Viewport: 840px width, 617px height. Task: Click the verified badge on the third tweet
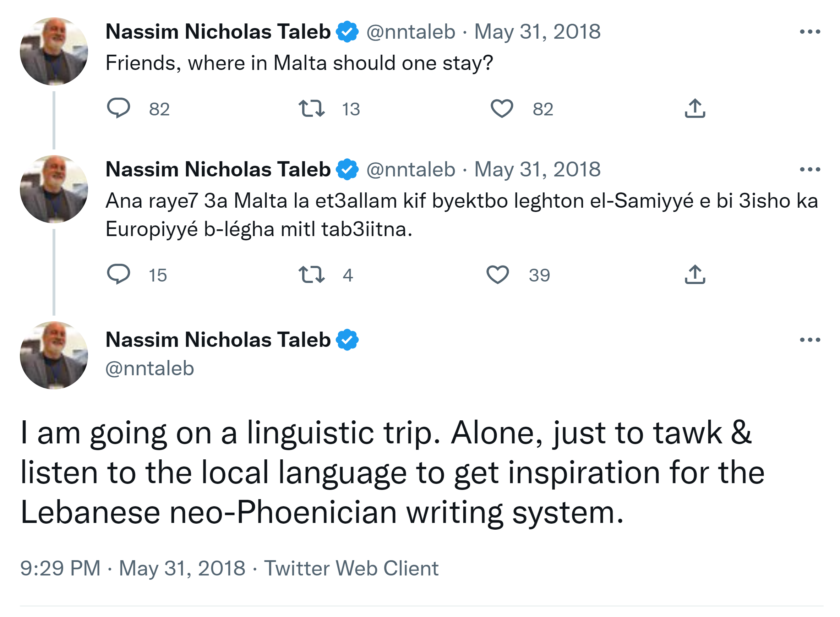coord(347,339)
